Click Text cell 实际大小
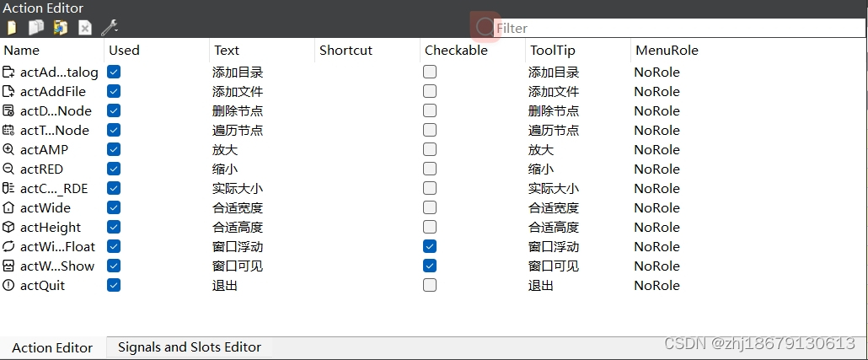 (x=238, y=188)
